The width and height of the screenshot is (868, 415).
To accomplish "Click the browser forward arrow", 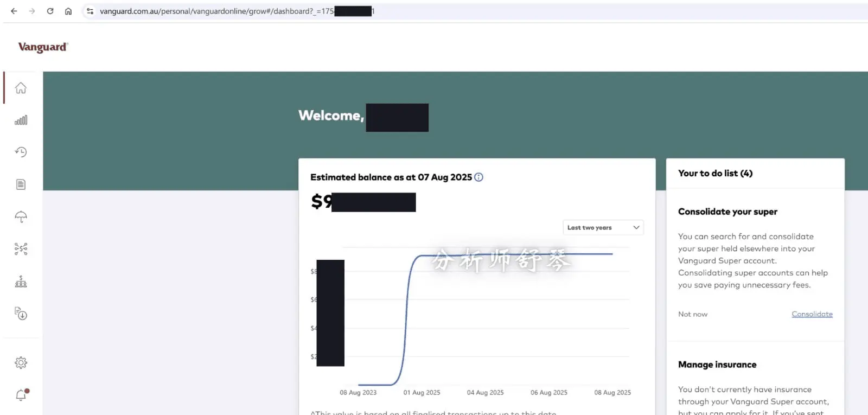I will [32, 11].
